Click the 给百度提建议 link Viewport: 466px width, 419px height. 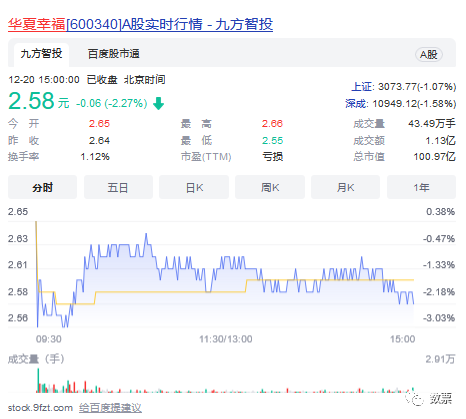coord(110,408)
